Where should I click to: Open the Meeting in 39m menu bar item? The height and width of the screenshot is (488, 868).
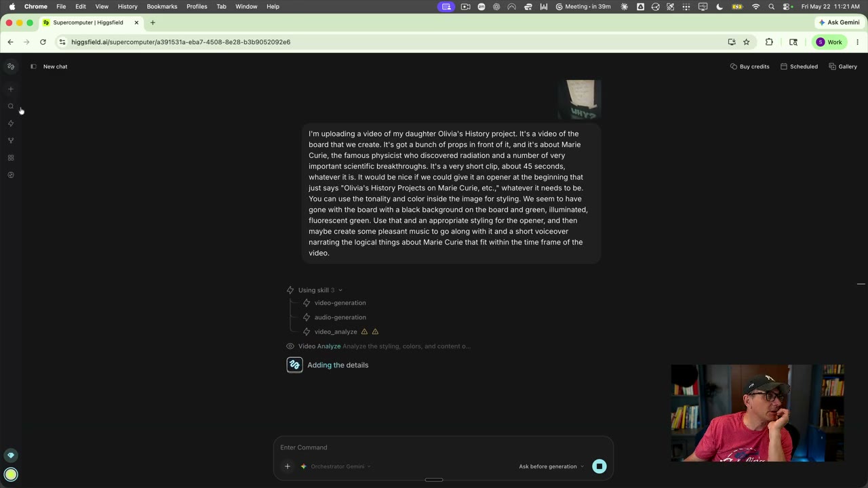(x=583, y=6)
